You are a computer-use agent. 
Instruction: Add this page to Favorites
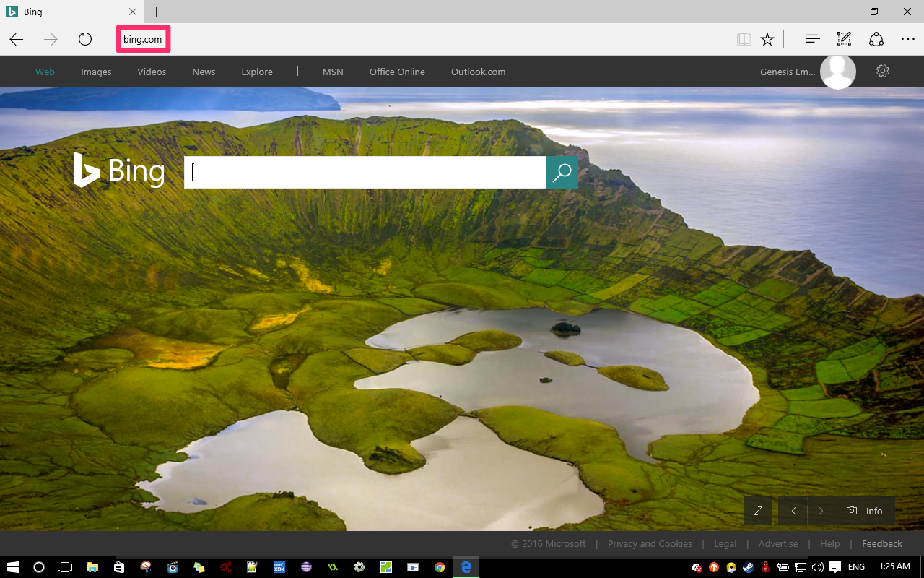point(767,39)
